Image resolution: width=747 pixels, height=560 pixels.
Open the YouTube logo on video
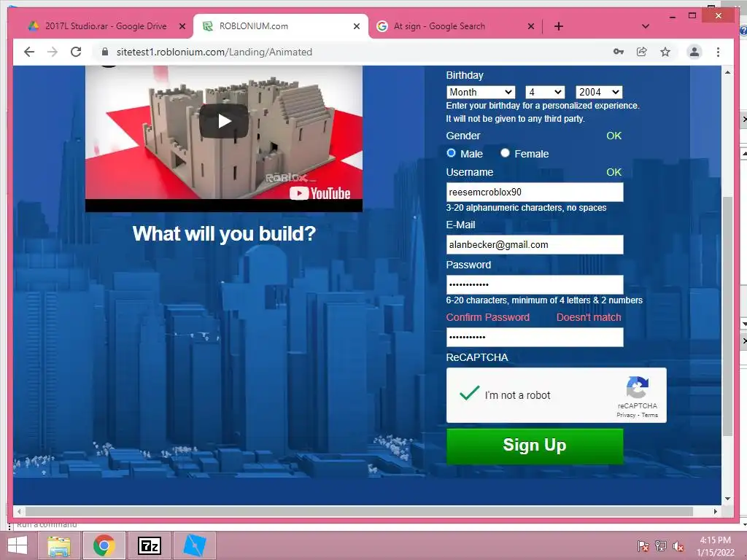[320, 192]
